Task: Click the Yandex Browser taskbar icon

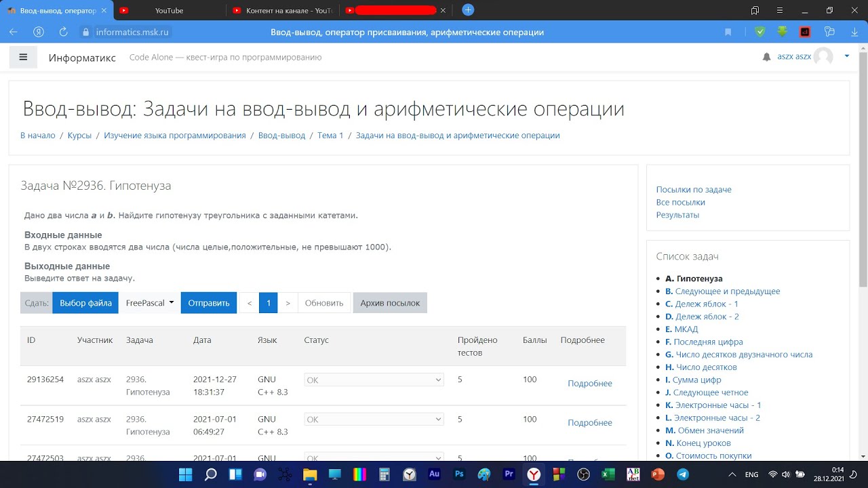Action: click(534, 474)
